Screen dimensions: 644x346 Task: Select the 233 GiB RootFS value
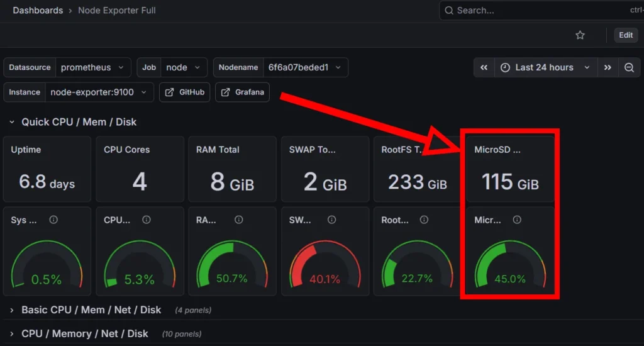click(418, 182)
